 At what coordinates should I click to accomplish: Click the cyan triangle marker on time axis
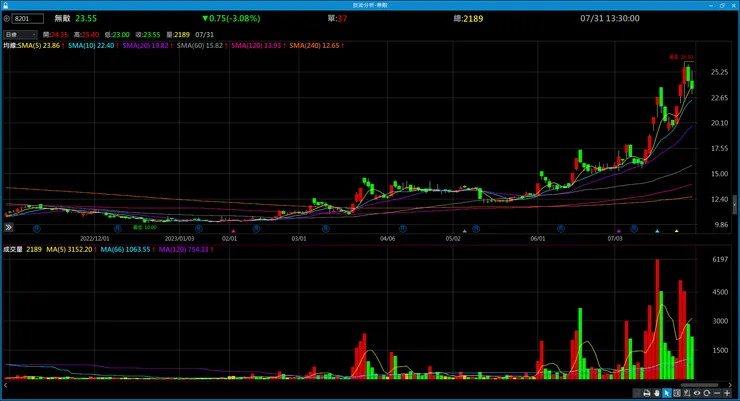(657, 231)
